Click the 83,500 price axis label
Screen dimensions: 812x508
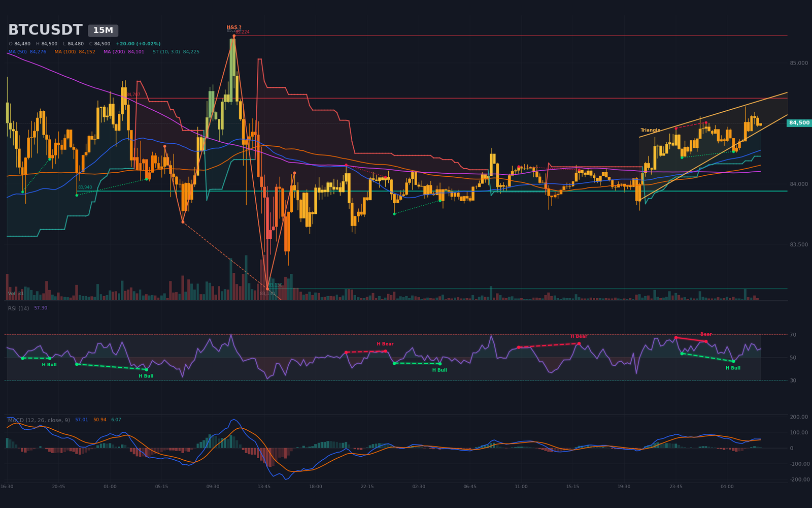pyautogui.click(x=799, y=244)
